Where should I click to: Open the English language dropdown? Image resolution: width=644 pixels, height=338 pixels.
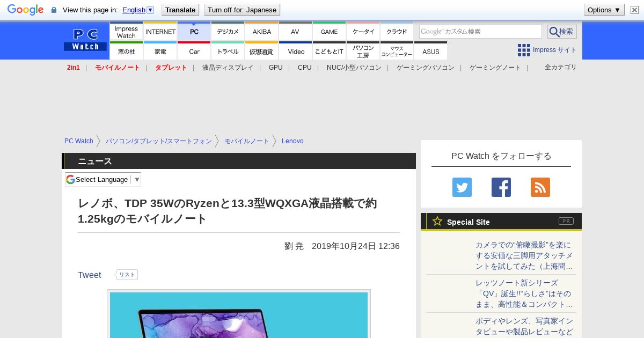[x=138, y=10]
